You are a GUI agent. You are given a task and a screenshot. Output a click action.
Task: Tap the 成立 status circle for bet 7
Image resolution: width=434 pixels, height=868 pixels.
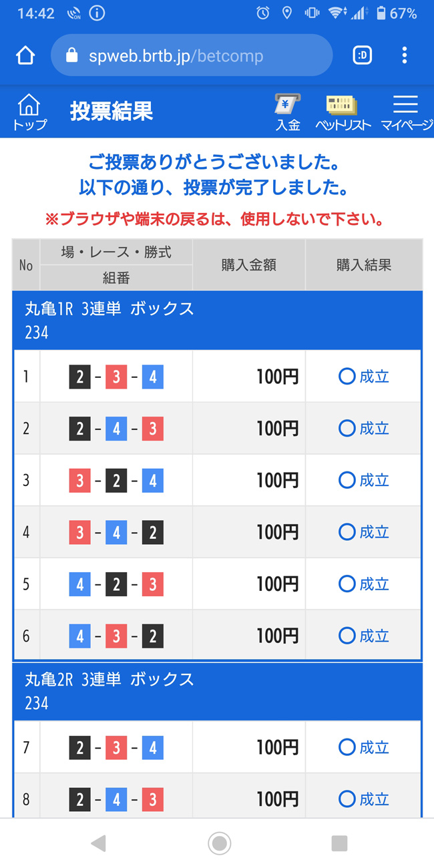(x=347, y=747)
